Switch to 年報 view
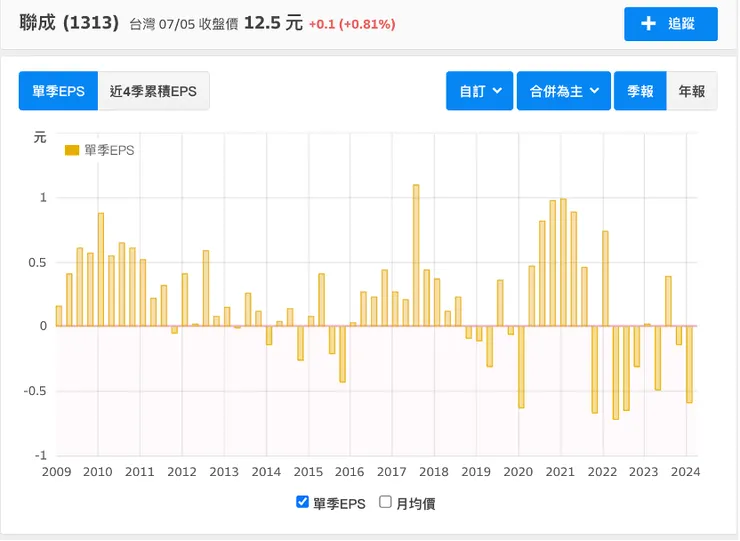The image size is (740, 541). click(x=691, y=91)
